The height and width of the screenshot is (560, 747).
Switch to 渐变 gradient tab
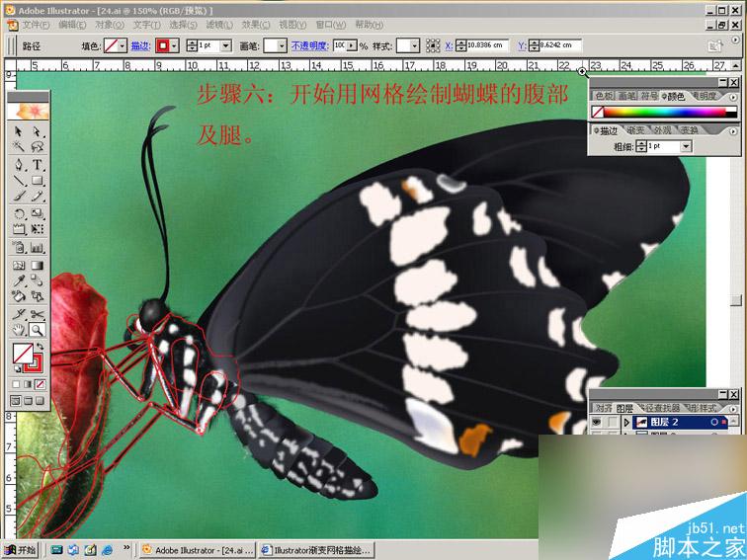[635, 130]
